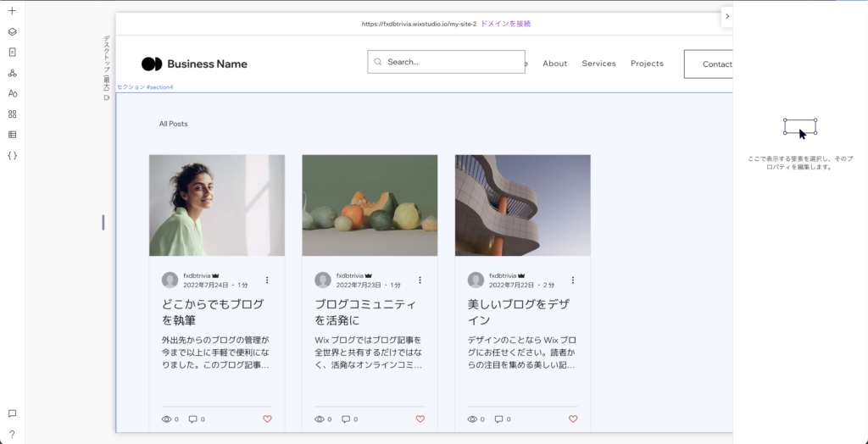
Task: Click the canvas left resize handle
Action: coord(103,223)
